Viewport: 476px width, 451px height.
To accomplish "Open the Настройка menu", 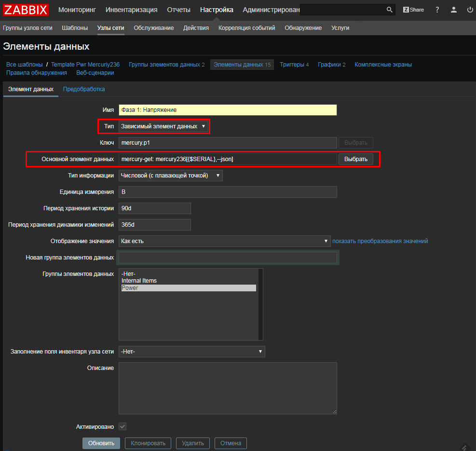I will click(x=217, y=10).
